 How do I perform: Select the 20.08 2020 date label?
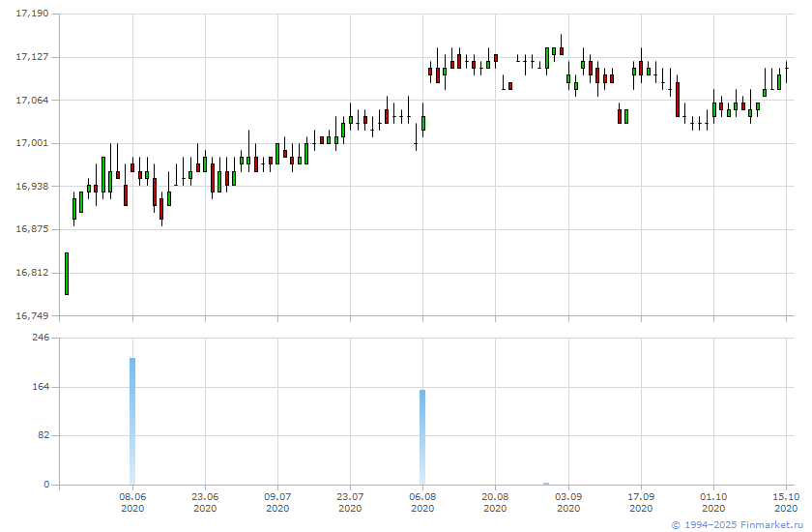[495, 502]
